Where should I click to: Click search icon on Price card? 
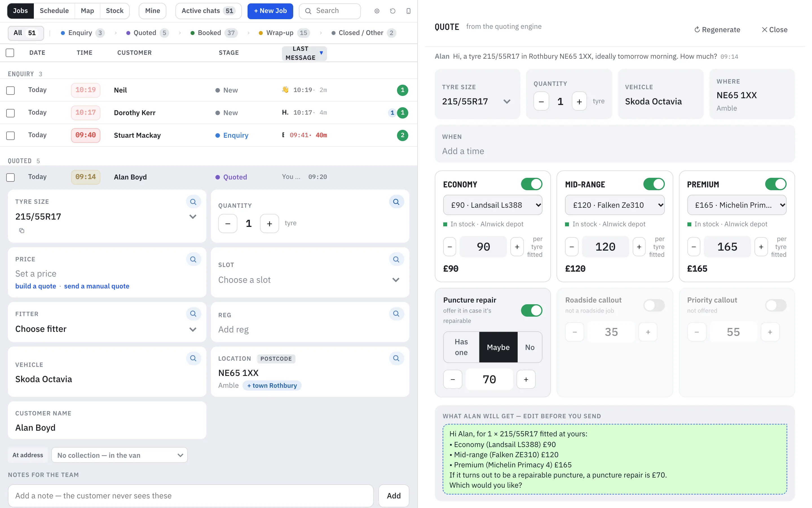coord(193,259)
